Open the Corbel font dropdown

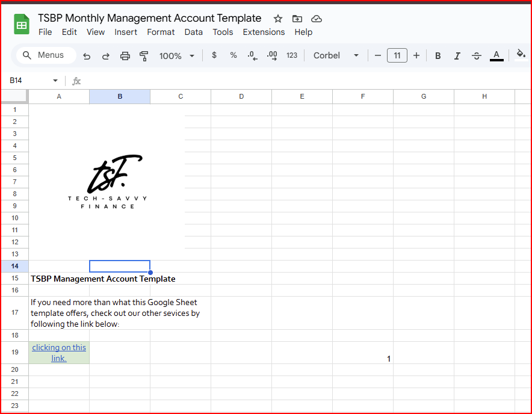335,55
